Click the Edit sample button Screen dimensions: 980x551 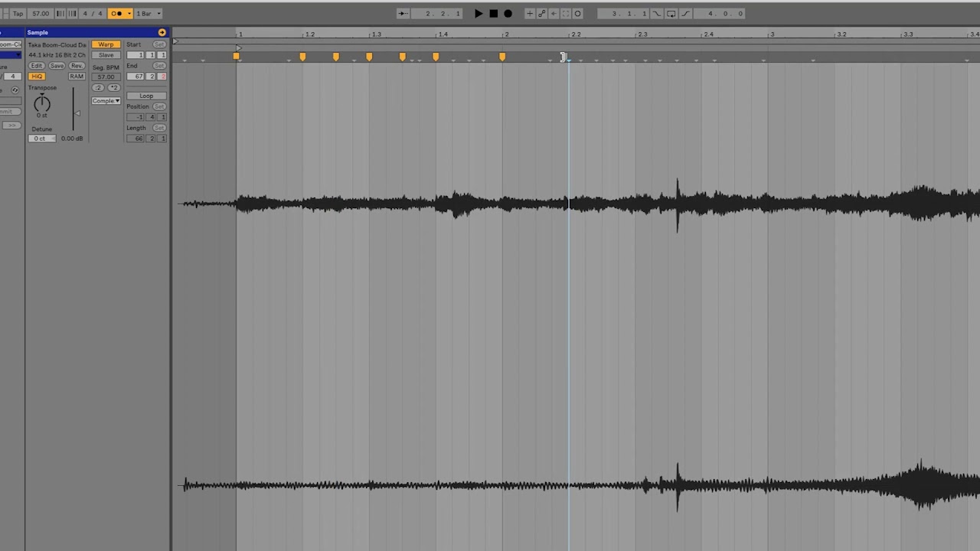pyautogui.click(x=36, y=66)
